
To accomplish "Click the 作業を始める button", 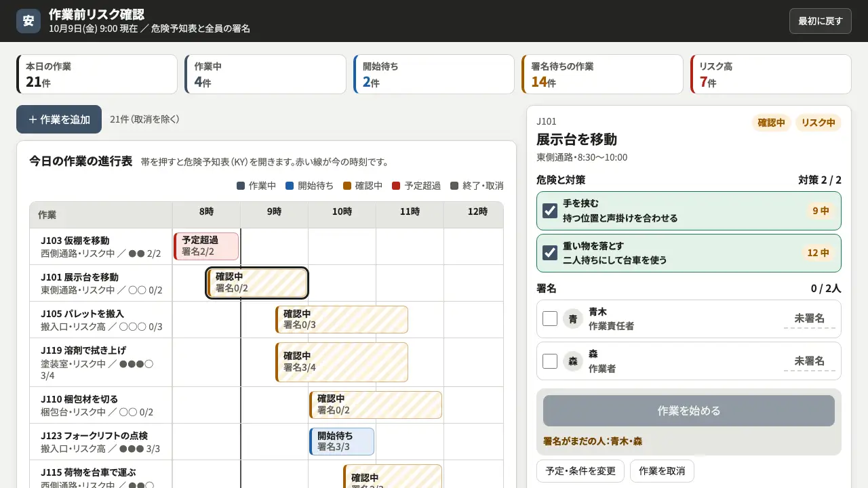I will coord(689,411).
